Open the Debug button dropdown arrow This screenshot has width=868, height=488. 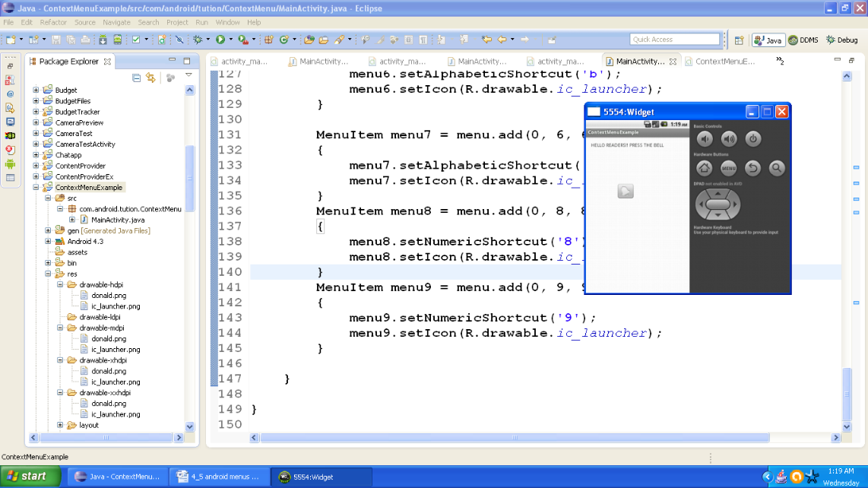pyautogui.click(x=208, y=40)
